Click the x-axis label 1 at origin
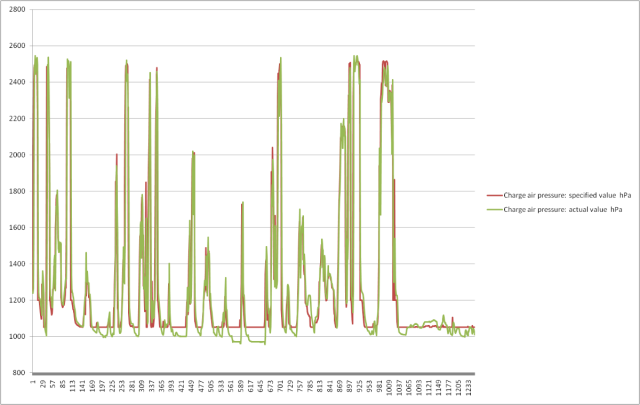The width and height of the screenshot is (640, 405). 33,381
